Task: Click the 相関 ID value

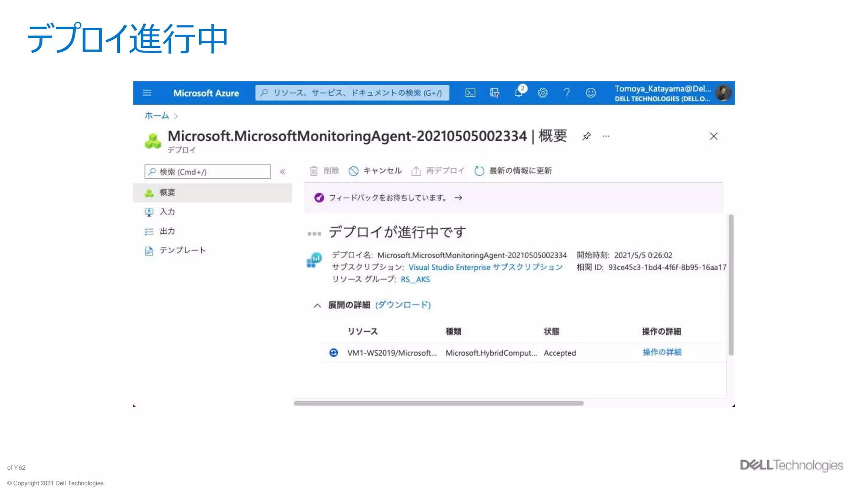Action: pos(667,267)
